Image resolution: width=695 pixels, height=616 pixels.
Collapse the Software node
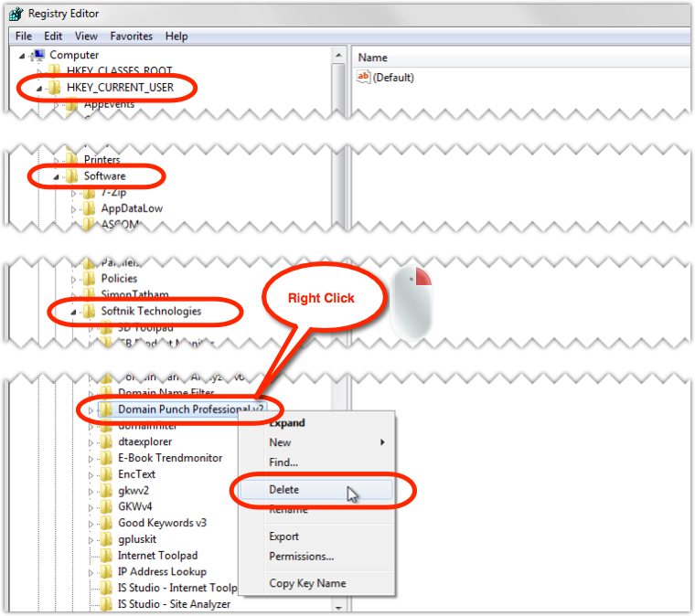point(56,177)
